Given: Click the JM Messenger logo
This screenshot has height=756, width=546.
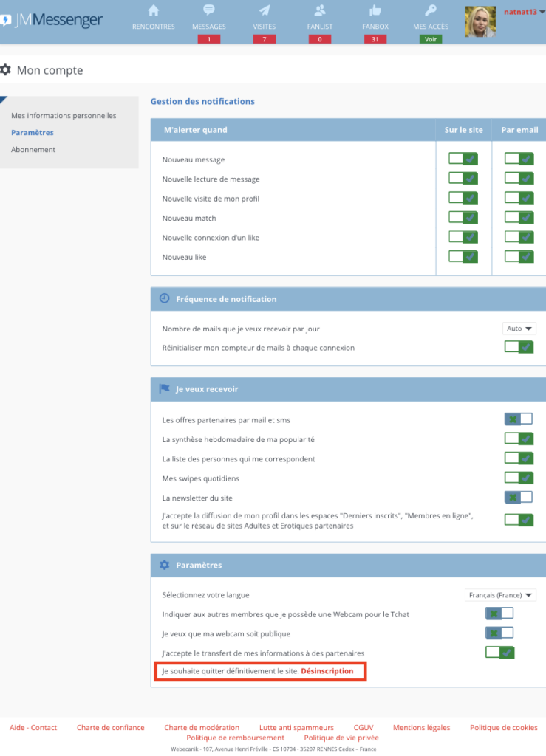Looking at the screenshot, I should [x=52, y=20].
